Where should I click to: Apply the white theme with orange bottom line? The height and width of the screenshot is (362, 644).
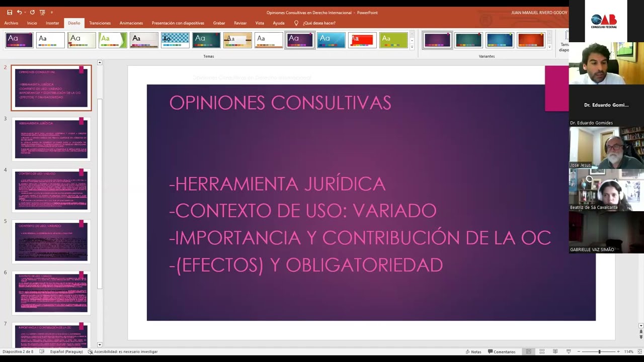pyautogui.click(x=269, y=40)
